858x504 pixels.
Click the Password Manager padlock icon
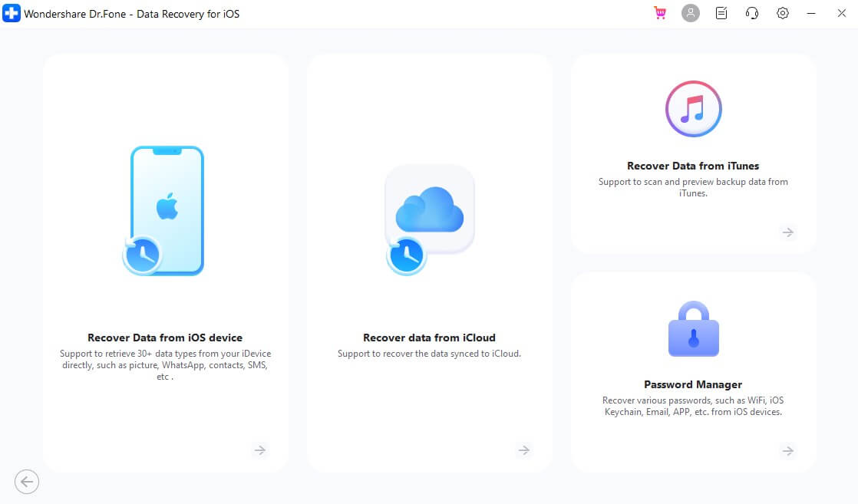coord(693,330)
